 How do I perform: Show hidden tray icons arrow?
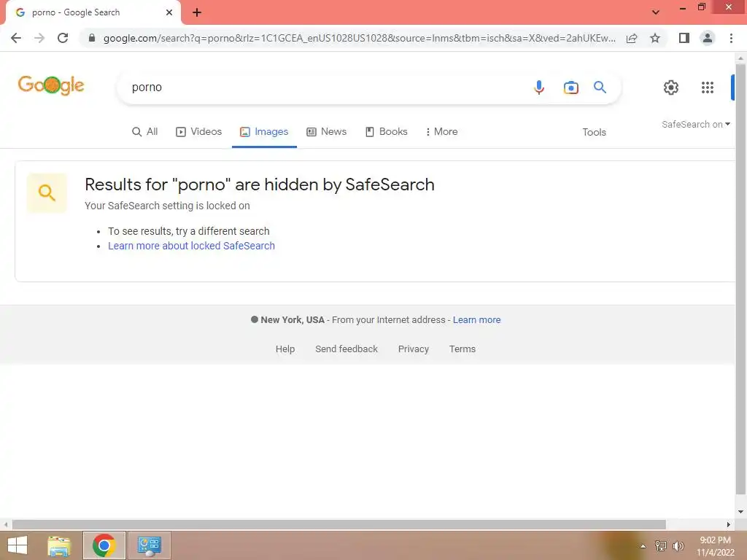(643, 546)
